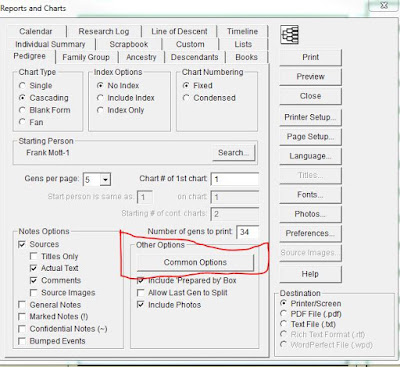Enable the General Notes checkbox

tap(22, 305)
